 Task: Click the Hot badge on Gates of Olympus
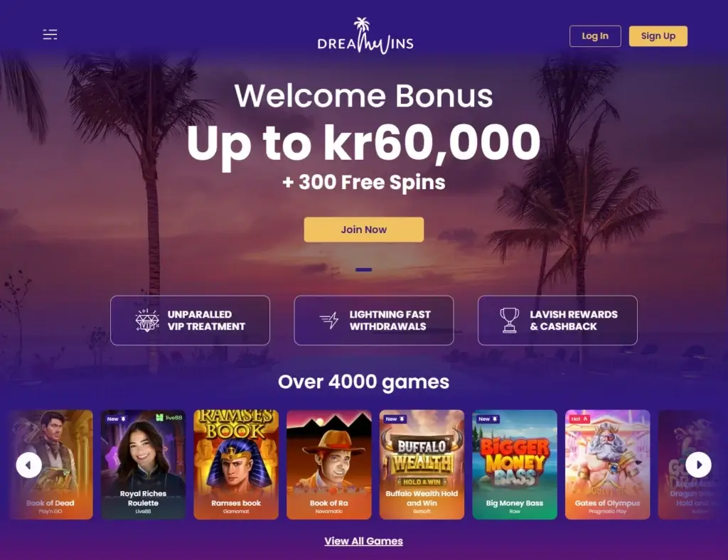579,419
